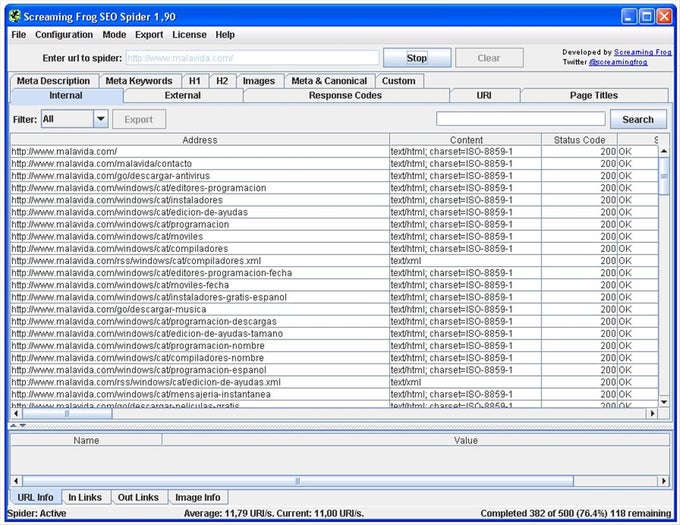The width and height of the screenshot is (680, 525).
Task: Click the Name column header in lower pane
Action: tap(86, 440)
